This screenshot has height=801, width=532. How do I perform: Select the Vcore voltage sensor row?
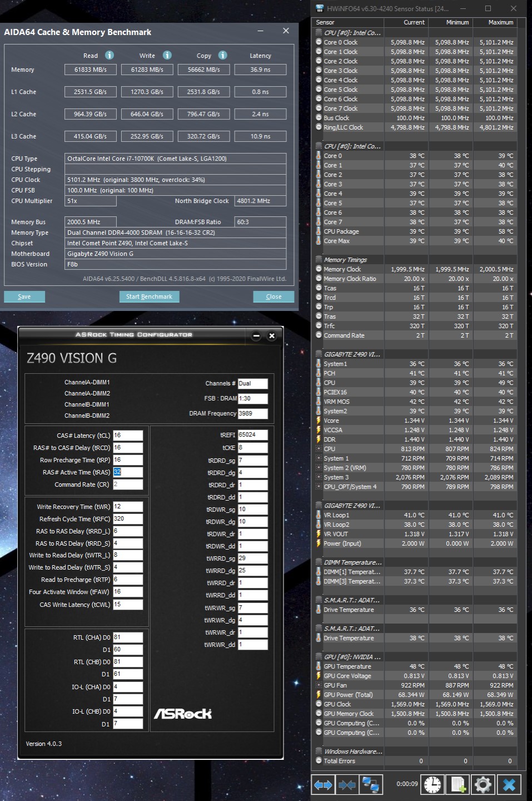coord(415,421)
